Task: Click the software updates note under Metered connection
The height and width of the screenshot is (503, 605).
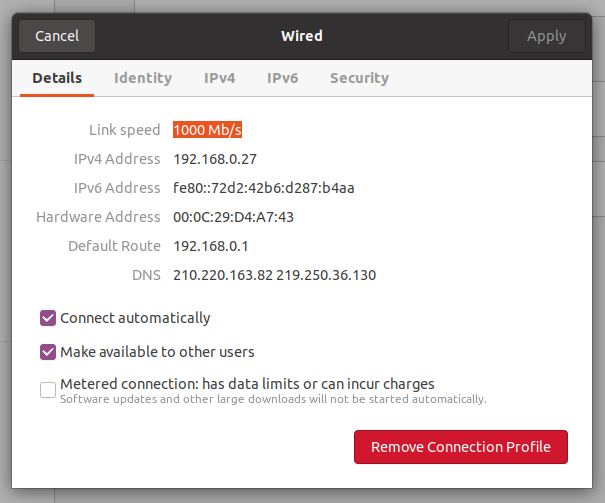Action: [273, 399]
